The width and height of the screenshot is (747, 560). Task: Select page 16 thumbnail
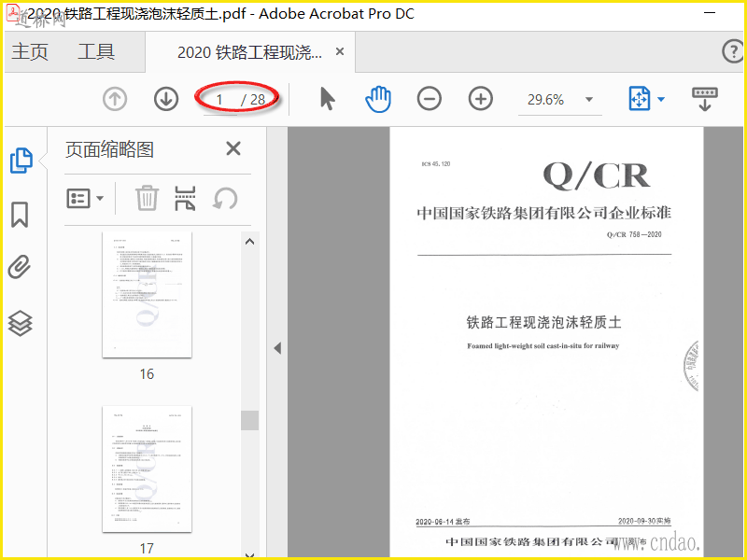coord(148,294)
